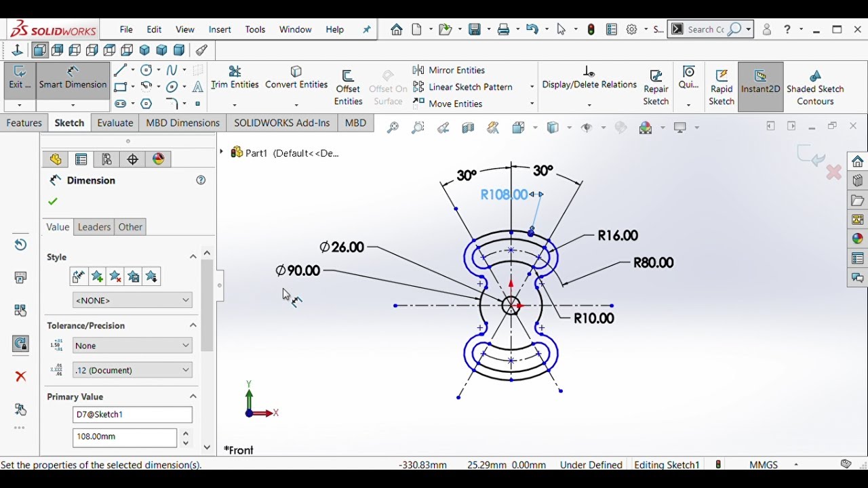Click the Save icon
Screen dimensions: 868x488
click(x=475, y=29)
